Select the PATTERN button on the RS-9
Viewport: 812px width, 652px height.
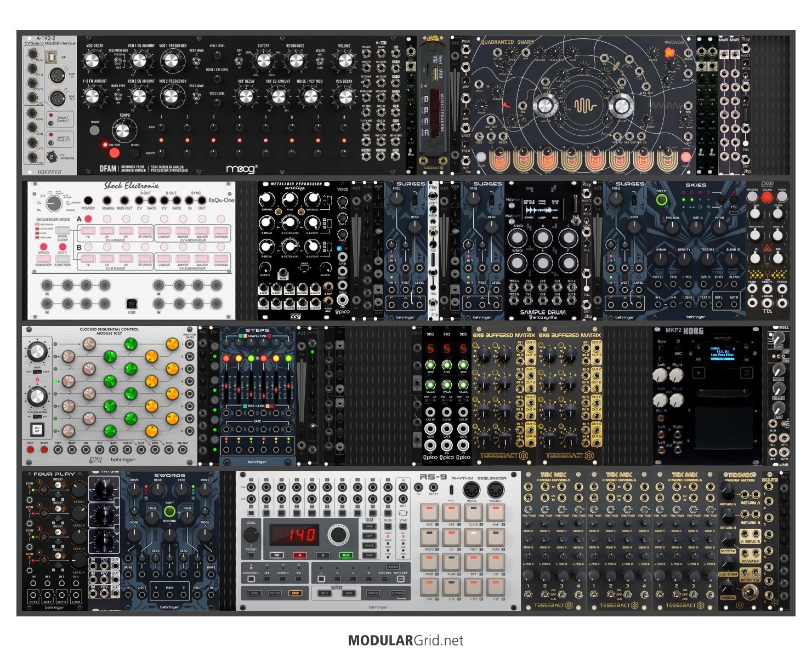tap(275, 593)
